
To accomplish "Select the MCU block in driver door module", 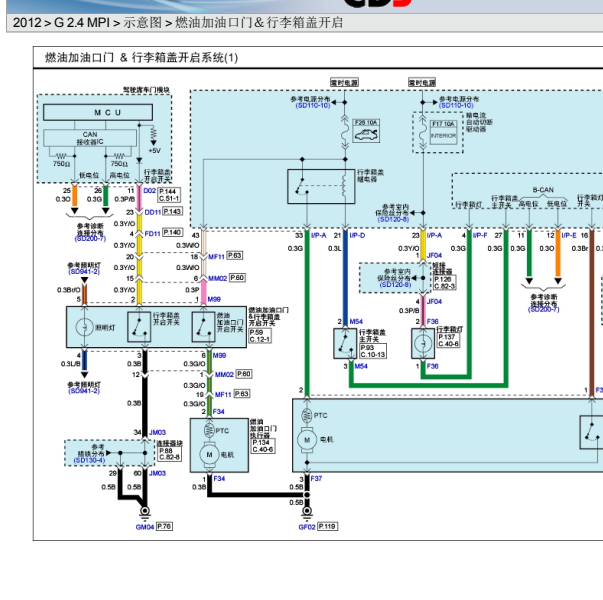I will click(98, 112).
